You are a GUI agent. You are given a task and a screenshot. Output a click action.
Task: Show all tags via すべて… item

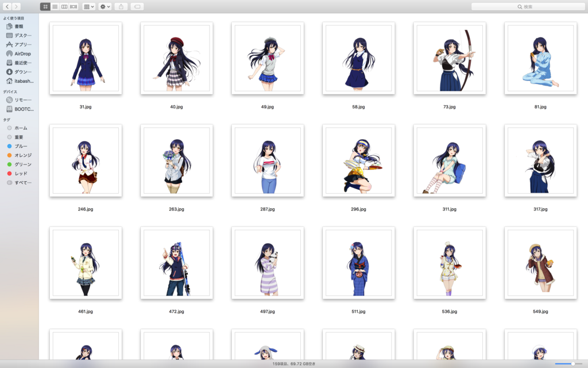point(19,182)
